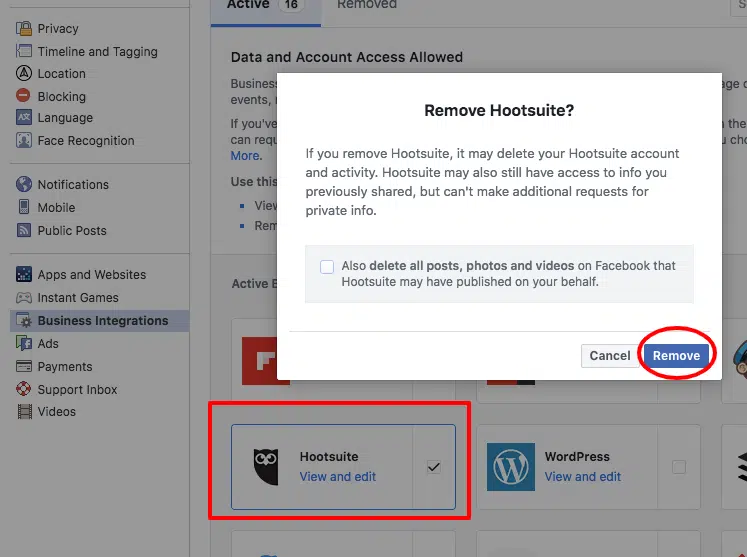Click the Timeline and Tagging icon
Screen dimensions: 747x557
tap(23, 51)
